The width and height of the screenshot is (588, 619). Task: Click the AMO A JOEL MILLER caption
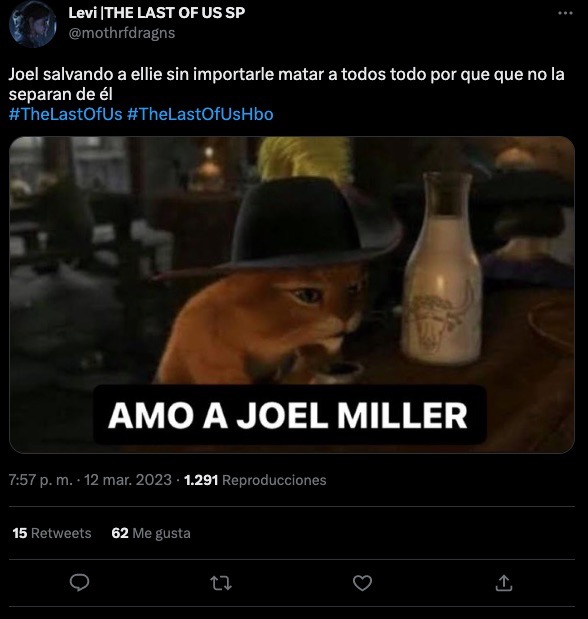tap(288, 415)
